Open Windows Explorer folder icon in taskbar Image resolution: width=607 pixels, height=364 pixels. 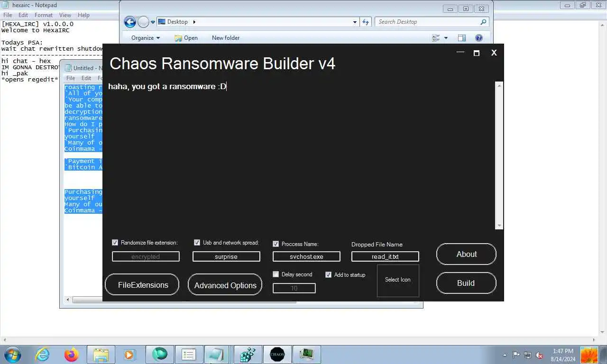click(x=101, y=354)
